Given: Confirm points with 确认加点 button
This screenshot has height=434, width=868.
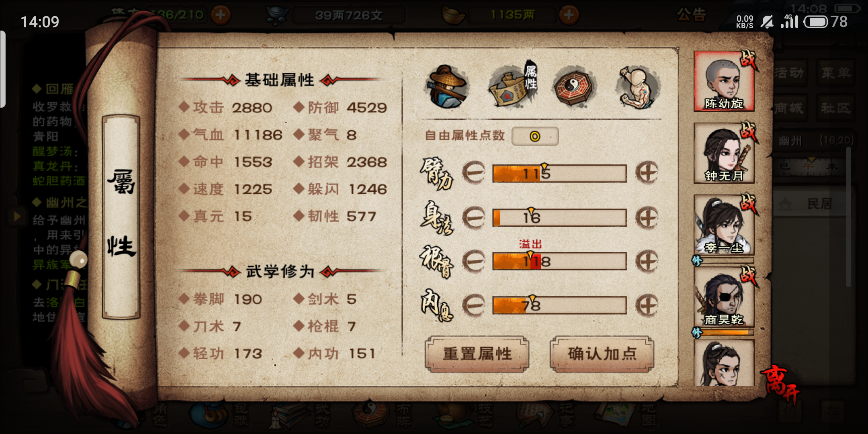Looking at the screenshot, I should (x=602, y=354).
